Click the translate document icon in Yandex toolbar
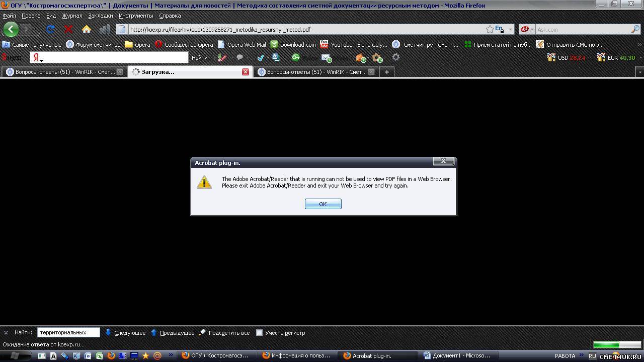This screenshot has height=362, width=644. (276, 57)
